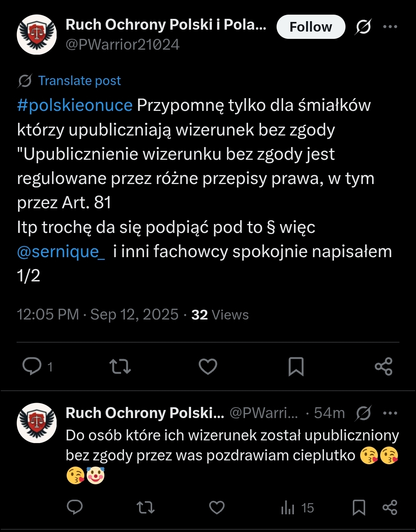Click Translate post link
The width and height of the screenshot is (416, 532).
(x=79, y=81)
